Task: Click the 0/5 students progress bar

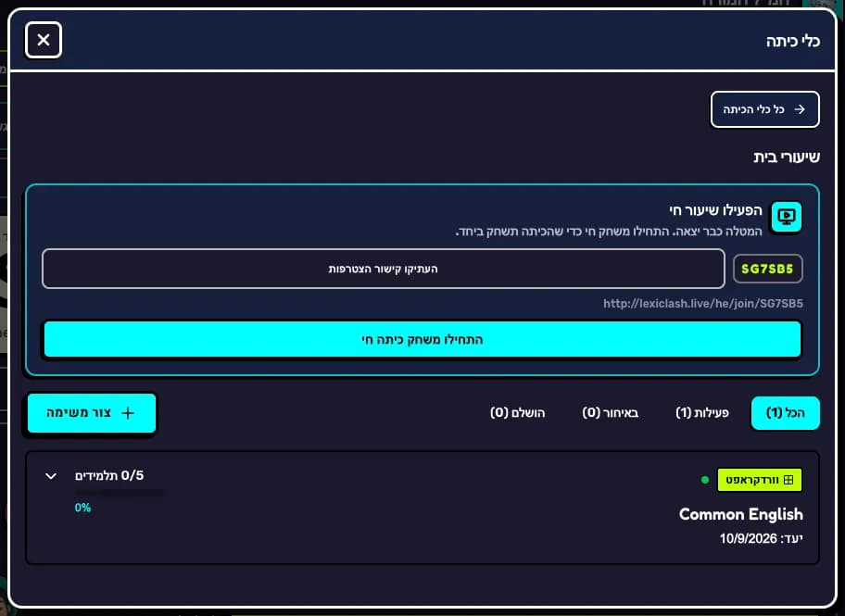Action: (120, 493)
